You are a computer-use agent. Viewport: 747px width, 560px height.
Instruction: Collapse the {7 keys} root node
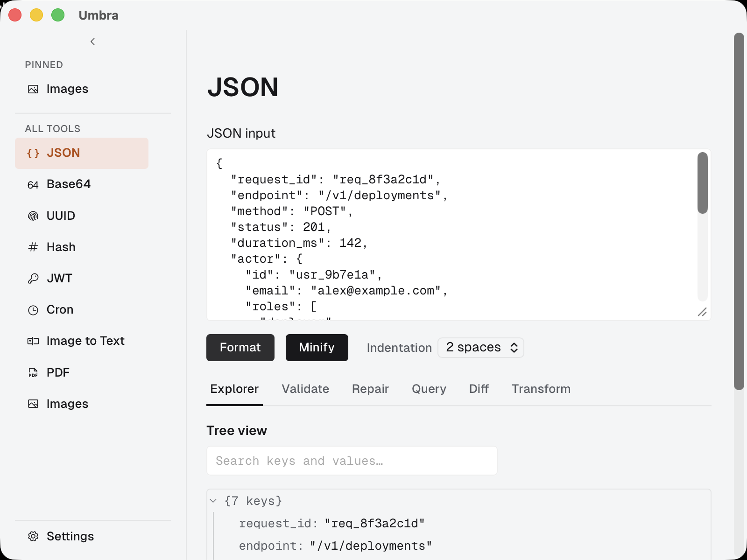coord(213,501)
